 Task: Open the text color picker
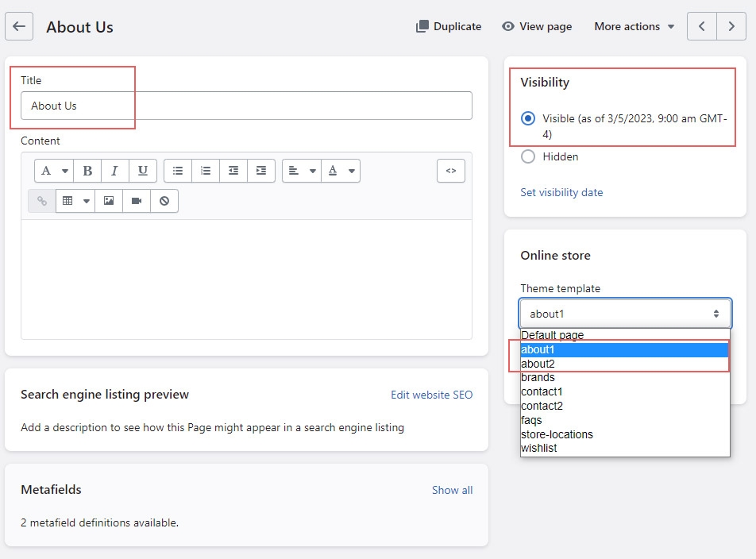point(341,171)
